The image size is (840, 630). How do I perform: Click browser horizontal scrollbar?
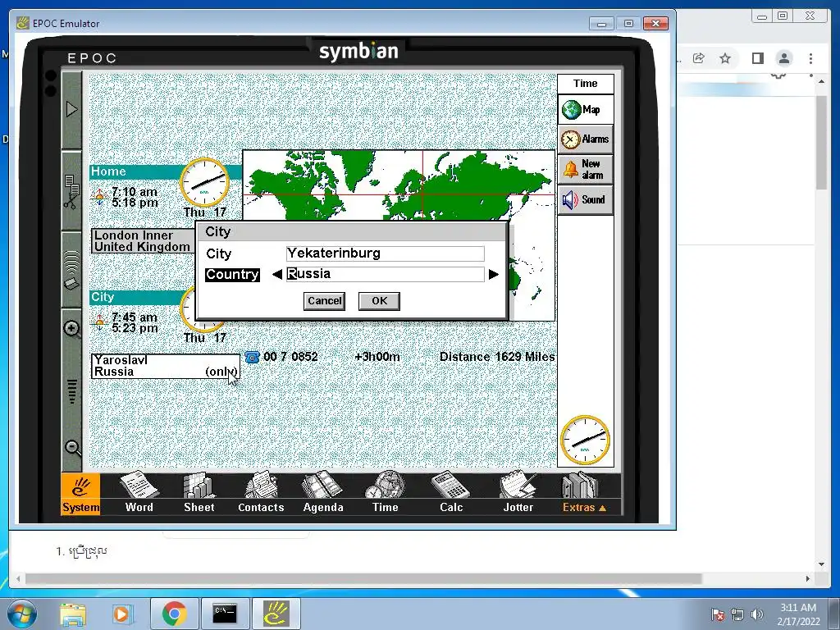pos(363,578)
